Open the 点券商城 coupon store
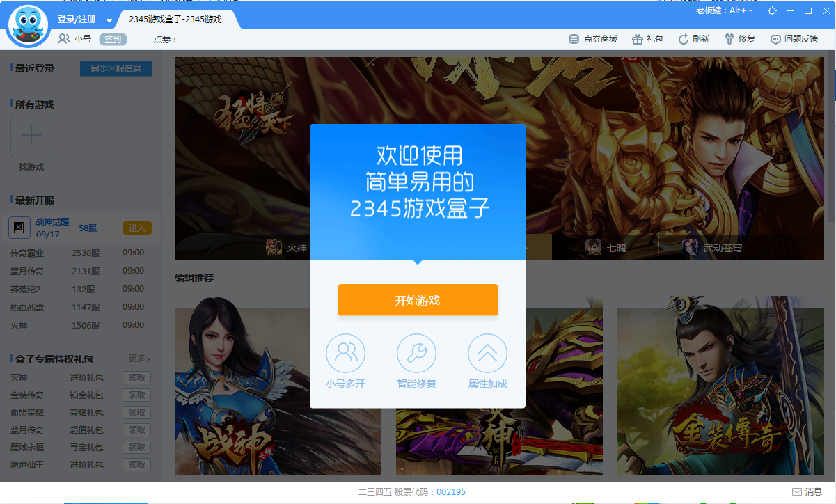Image resolution: width=836 pixels, height=504 pixels. tap(593, 39)
